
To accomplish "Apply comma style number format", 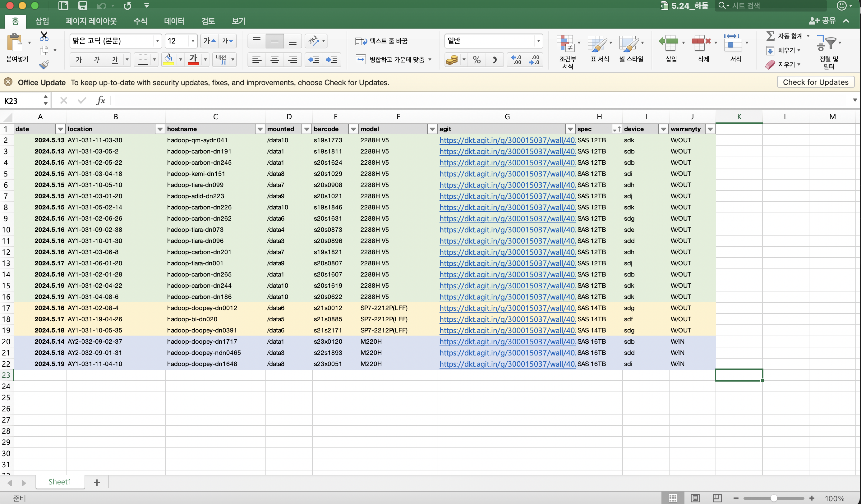I will point(495,60).
